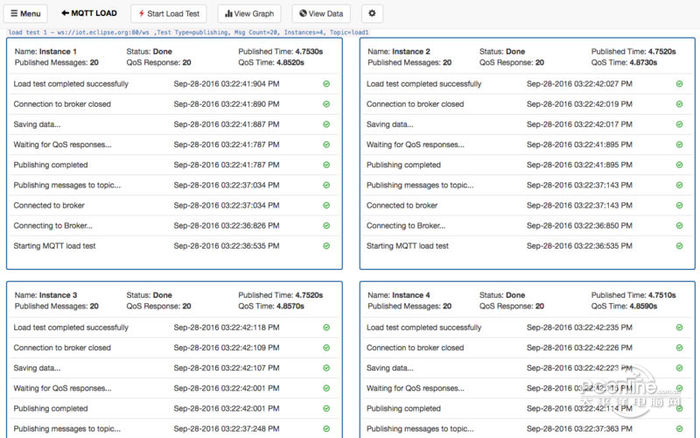This screenshot has height=438, width=700.
Task: Click Instance 1 load test completed check icon
Action: pos(327,84)
